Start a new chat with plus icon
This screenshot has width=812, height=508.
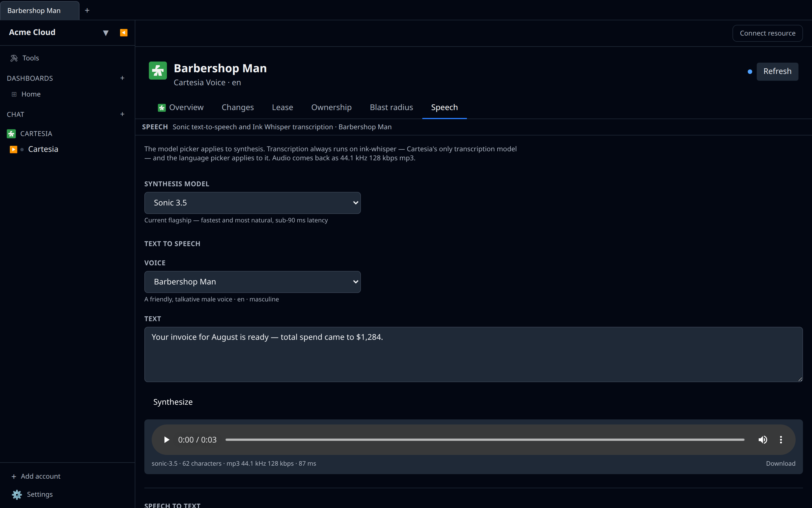[x=122, y=114]
